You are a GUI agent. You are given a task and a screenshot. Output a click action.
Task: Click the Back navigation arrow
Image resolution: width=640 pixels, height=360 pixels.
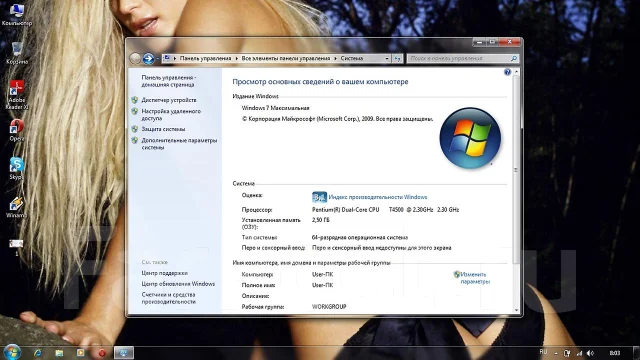pyautogui.click(x=135, y=58)
